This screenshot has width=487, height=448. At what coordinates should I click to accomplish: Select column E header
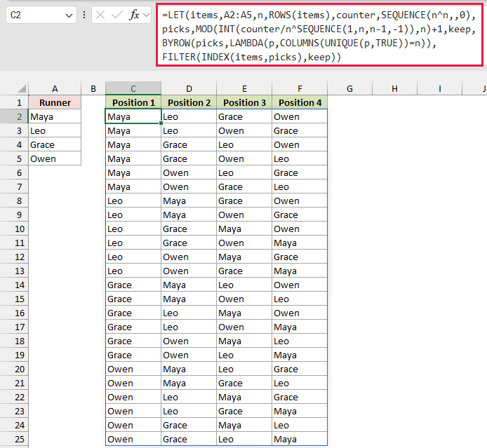pyautogui.click(x=244, y=89)
